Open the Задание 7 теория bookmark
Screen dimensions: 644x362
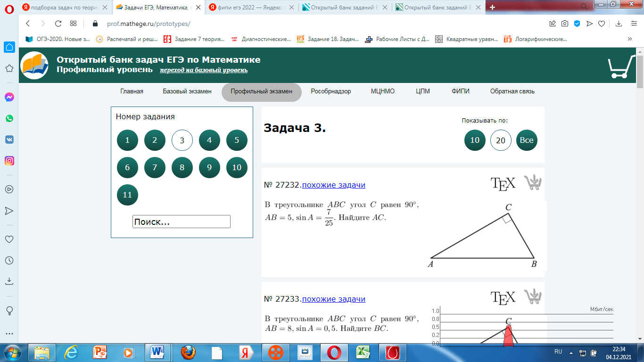click(x=194, y=39)
